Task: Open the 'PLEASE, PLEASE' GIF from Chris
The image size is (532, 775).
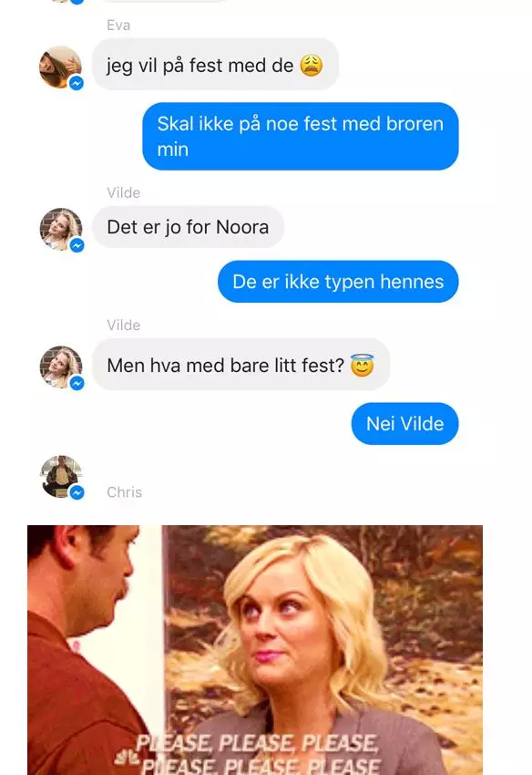Action: 255,650
